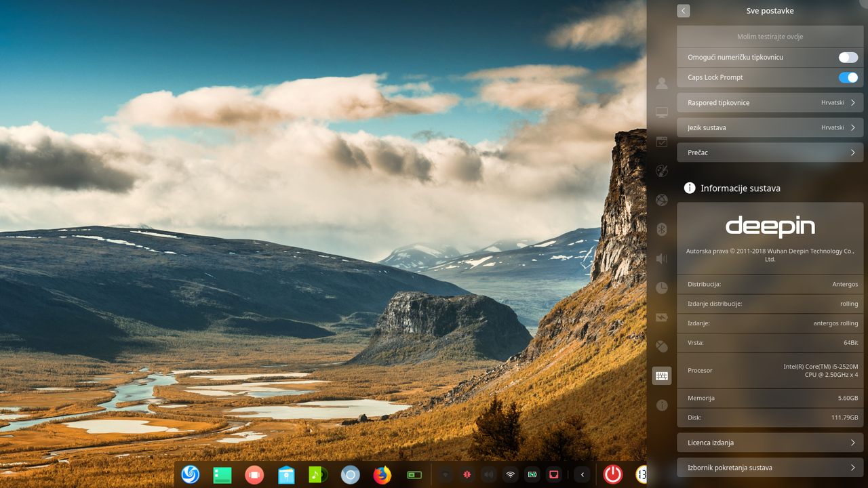The image size is (868, 488).
Task: Enable Omogući numeričku tipkovnicu
Action: [848, 57]
